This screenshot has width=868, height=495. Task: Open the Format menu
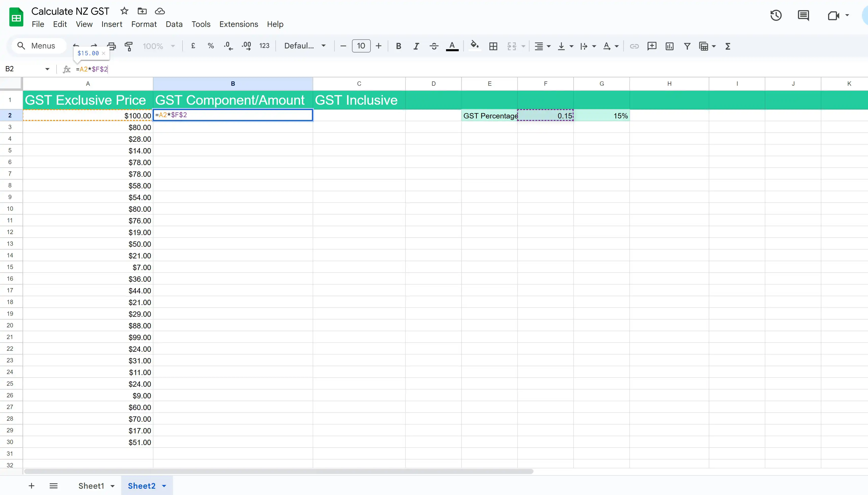point(144,24)
